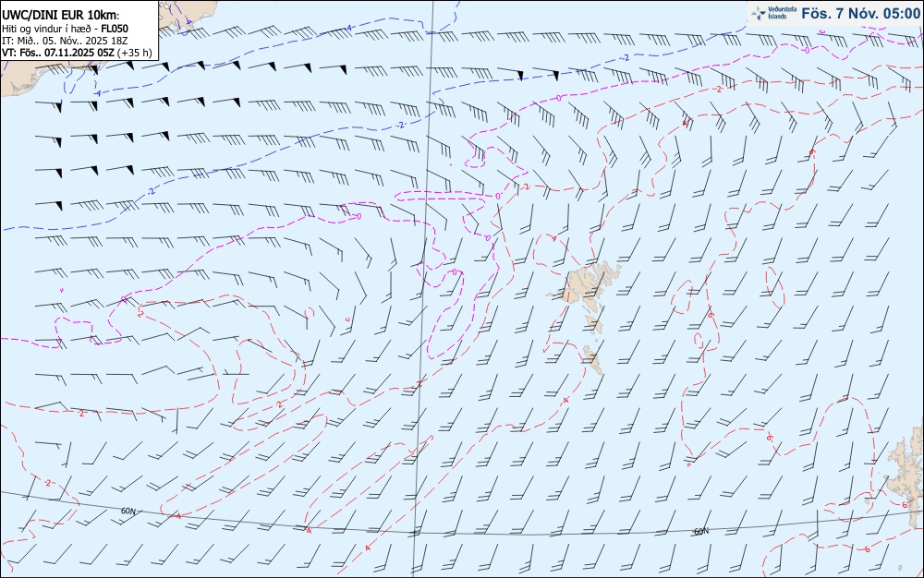This screenshot has width=924, height=578.
Task: Click the 'Hiti og vindur í hæð - FL050' line
Action: click(x=65, y=29)
